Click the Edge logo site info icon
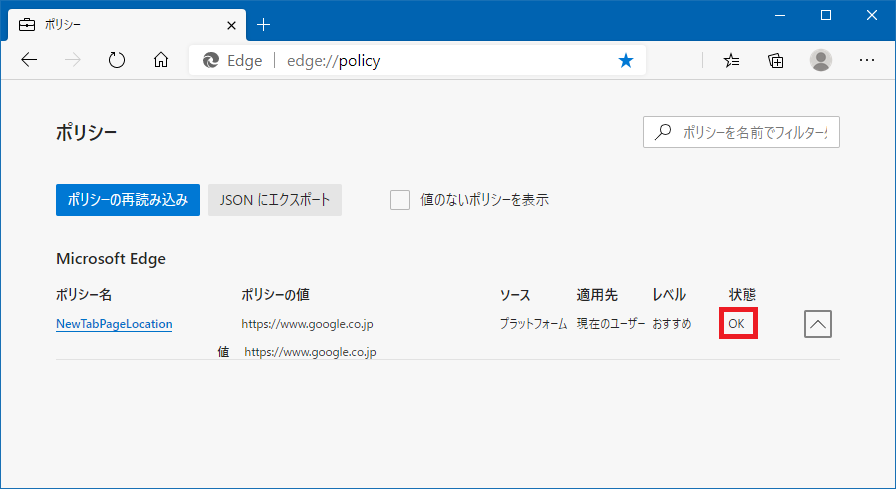896x489 pixels. pos(211,60)
